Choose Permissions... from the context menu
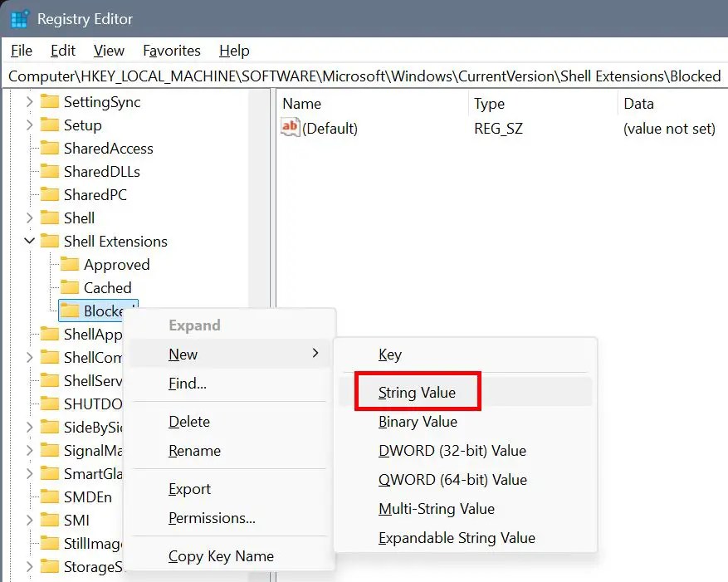Screen dimensions: 728x582 click(x=230, y=518)
